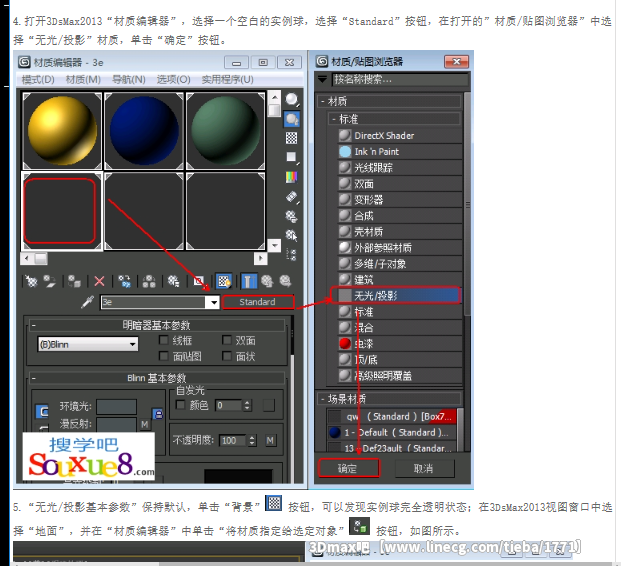This screenshot has height=566, width=621.
Task: Click the 漫反射 color swatch
Action: pyautogui.click(x=116, y=424)
